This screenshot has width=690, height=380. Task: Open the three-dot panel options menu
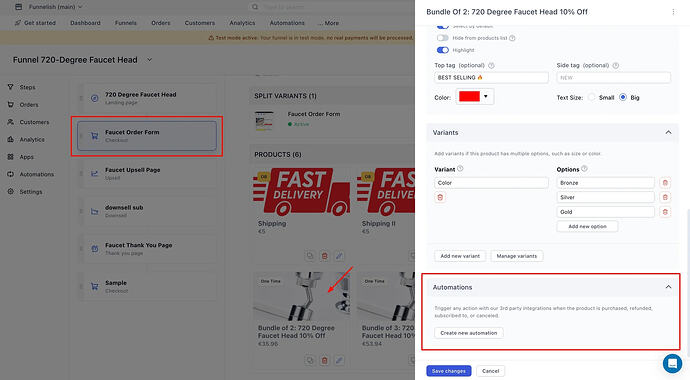tap(673, 12)
